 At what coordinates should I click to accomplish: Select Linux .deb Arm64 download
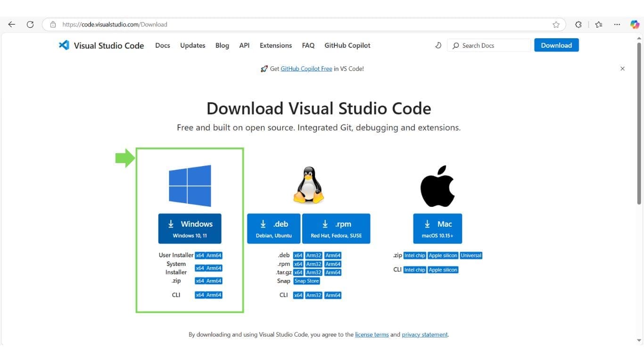click(333, 255)
